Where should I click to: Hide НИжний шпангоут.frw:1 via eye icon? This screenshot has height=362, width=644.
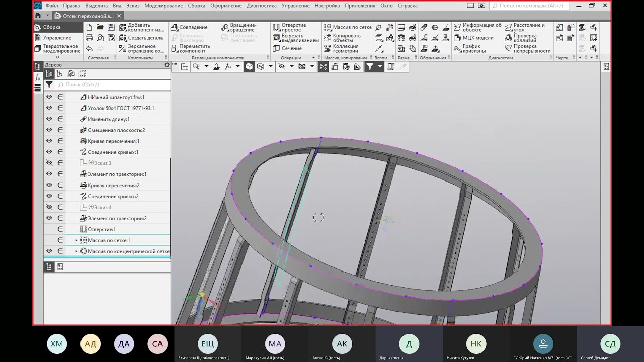(x=49, y=97)
